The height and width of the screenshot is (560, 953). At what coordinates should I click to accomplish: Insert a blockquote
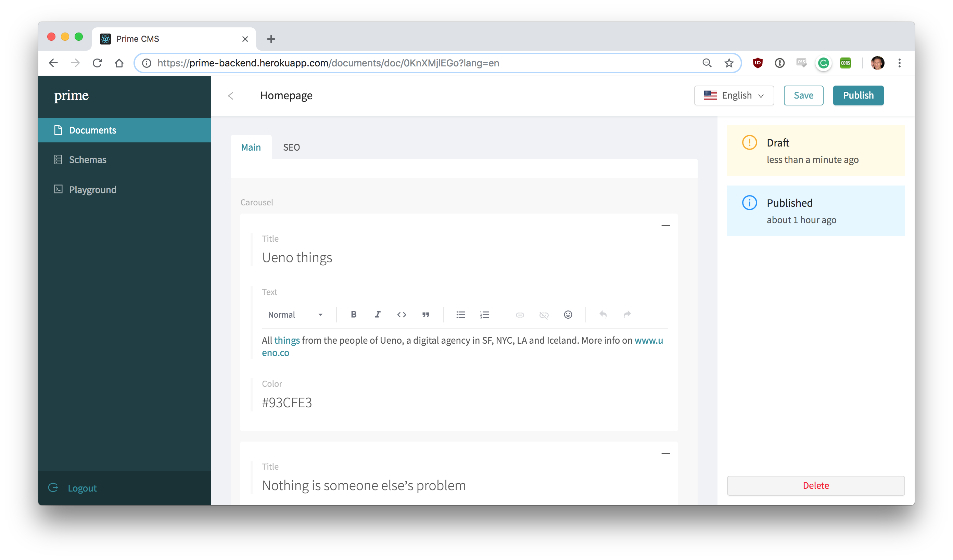coord(426,314)
